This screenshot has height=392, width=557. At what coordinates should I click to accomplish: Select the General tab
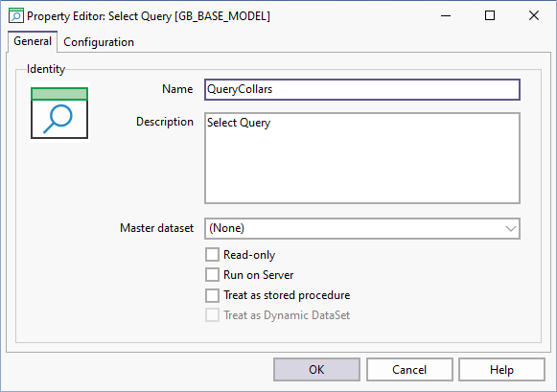(33, 41)
